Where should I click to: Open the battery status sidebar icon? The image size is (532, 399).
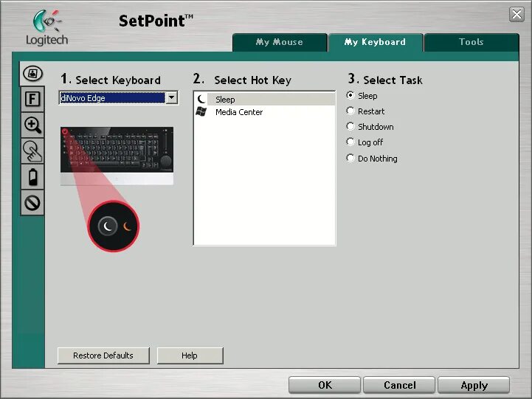tap(32, 176)
